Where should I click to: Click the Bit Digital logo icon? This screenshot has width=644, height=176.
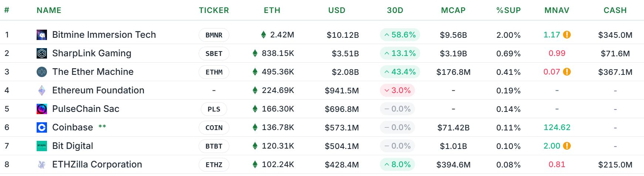click(x=42, y=146)
